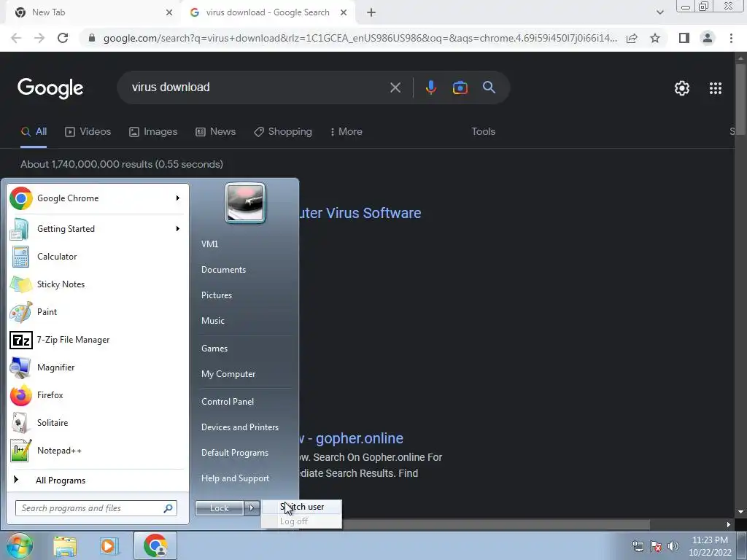
Task: Open My Computer
Action: [228, 374]
